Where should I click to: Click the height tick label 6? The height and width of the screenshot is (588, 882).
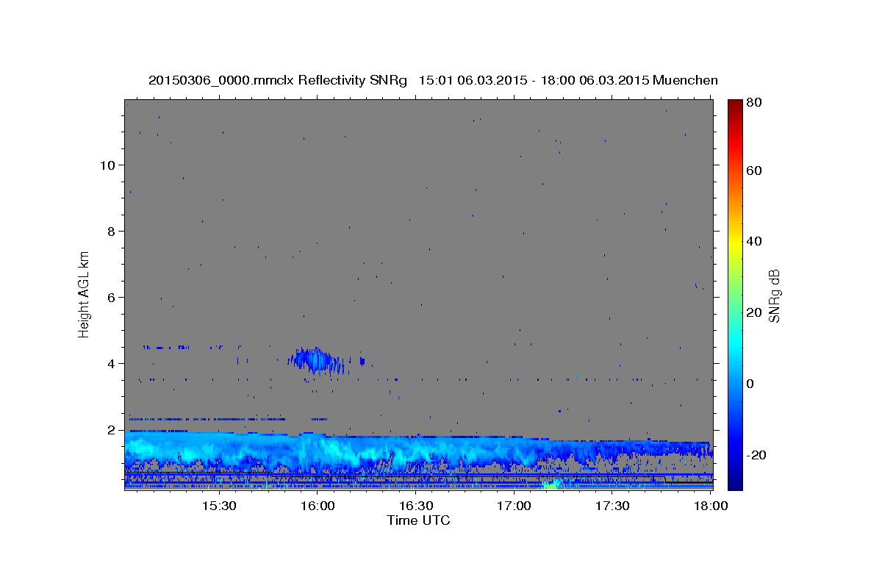[110, 297]
